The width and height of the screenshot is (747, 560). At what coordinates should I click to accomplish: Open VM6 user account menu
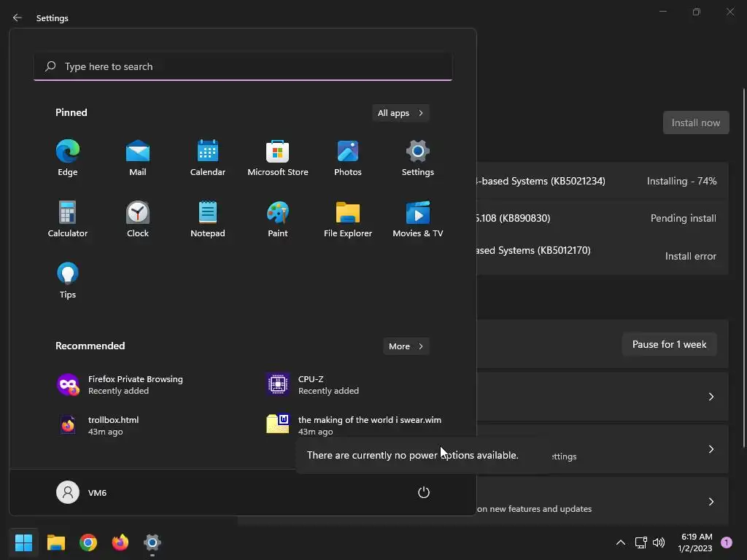click(x=82, y=492)
